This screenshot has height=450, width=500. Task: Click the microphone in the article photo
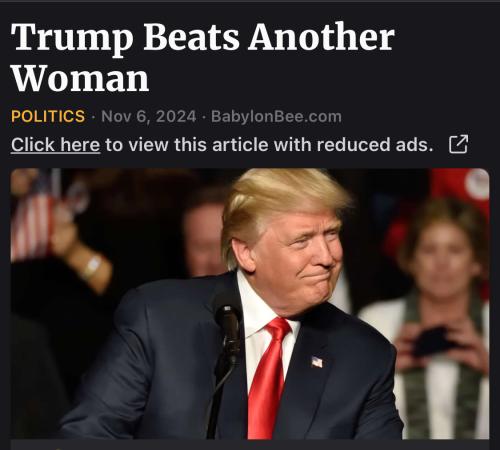point(228,330)
